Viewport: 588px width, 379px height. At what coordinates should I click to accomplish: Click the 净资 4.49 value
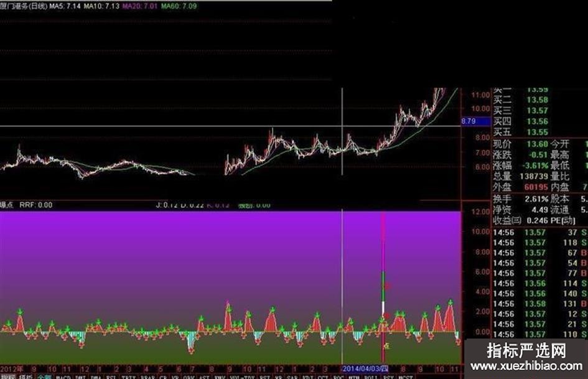point(540,210)
